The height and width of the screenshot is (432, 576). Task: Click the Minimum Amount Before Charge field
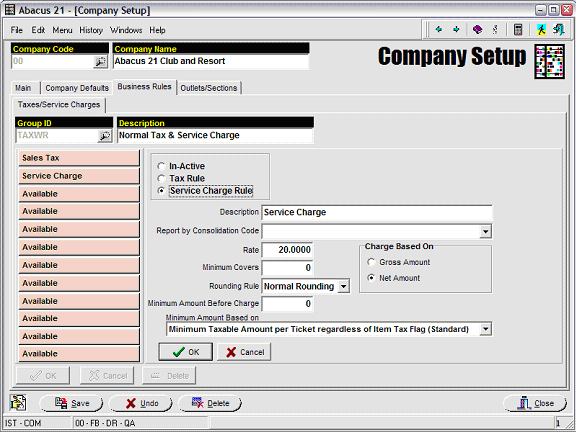click(x=287, y=303)
